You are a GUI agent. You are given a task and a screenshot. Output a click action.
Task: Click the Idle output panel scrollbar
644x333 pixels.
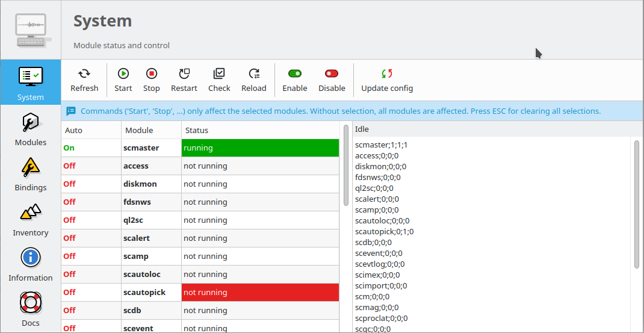[637, 205]
